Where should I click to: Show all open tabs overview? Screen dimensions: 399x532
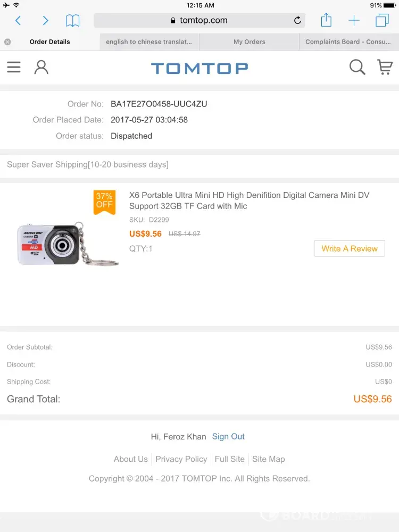tap(382, 21)
